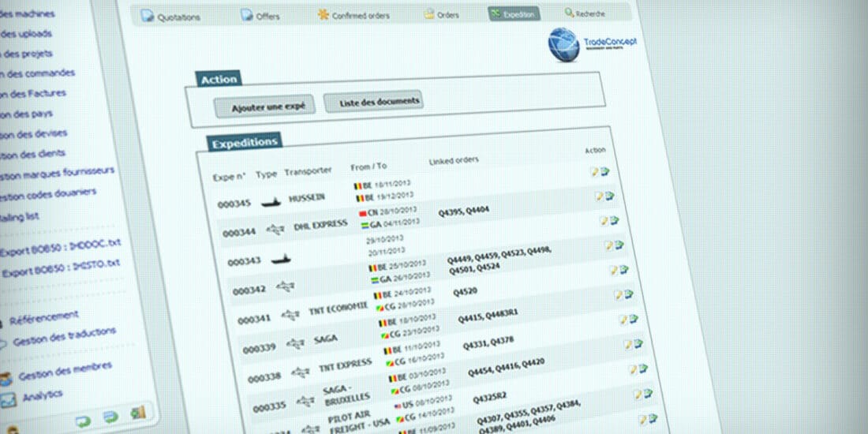The width and height of the screenshot is (868, 434).
Task: Open the Recherche search tab
Action: (x=585, y=13)
